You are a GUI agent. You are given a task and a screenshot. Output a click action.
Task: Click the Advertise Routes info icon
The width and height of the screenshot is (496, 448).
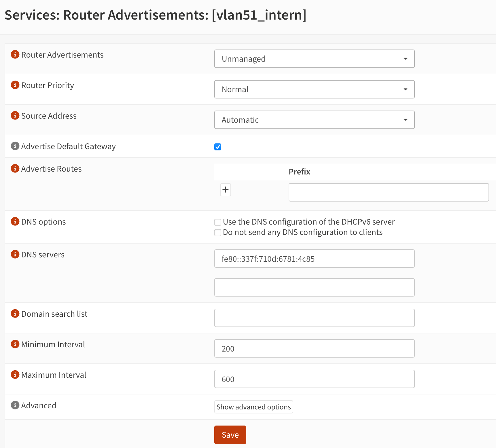click(15, 168)
